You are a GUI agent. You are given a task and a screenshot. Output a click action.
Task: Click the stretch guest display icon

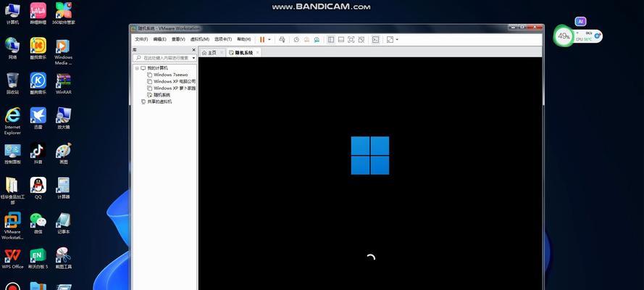pyautogui.click(x=390, y=39)
